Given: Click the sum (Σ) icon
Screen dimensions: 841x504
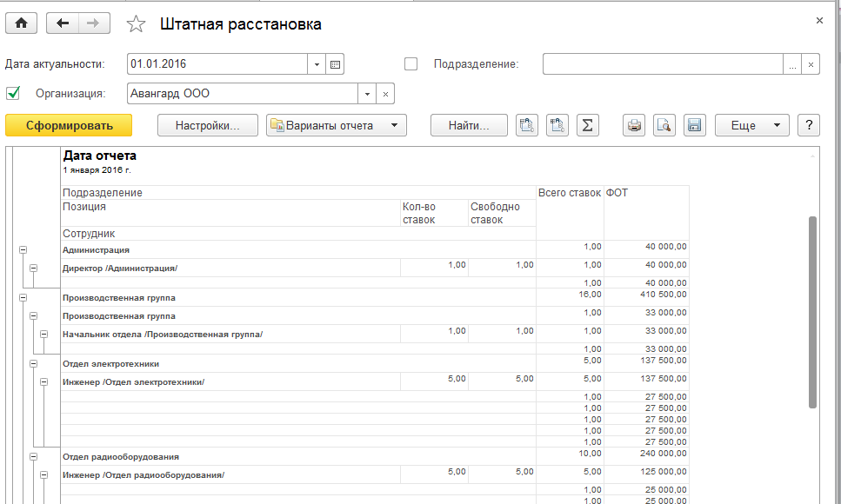Looking at the screenshot, I should (x=588, y=125).
